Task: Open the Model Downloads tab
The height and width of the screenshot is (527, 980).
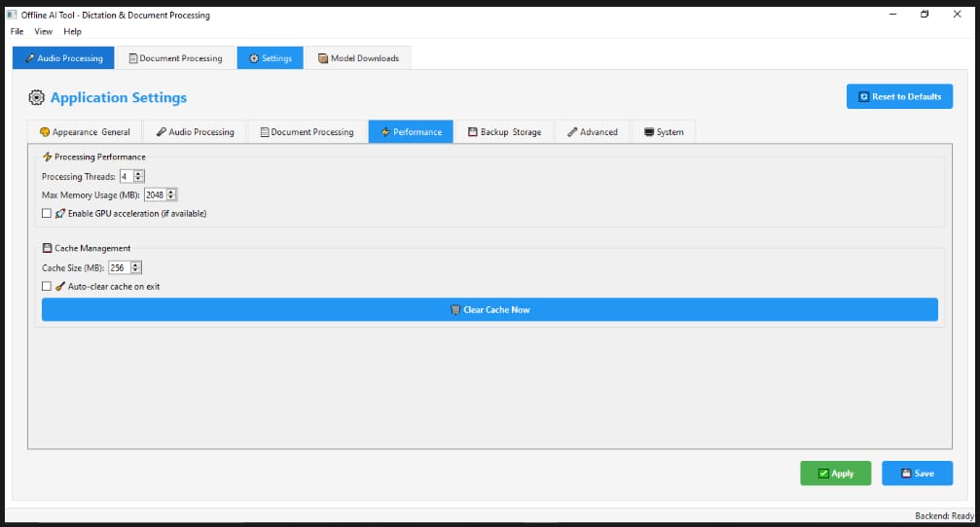Action: point(358,58)
